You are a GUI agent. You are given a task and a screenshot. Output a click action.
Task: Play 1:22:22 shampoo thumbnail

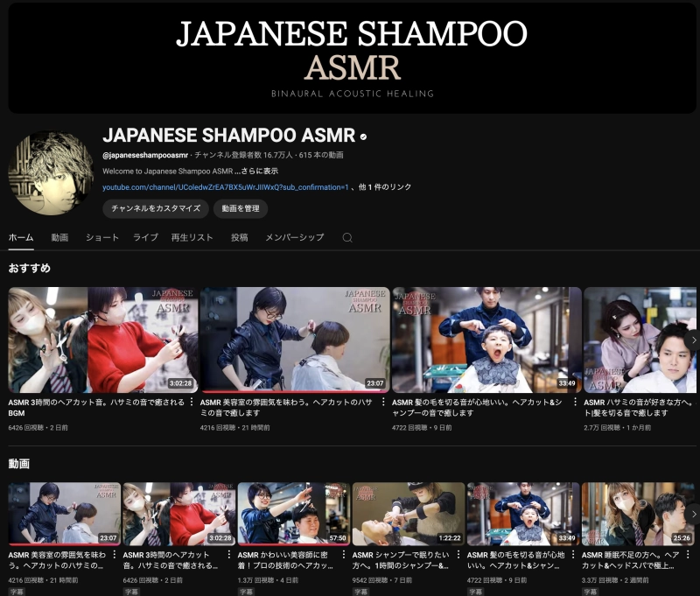(x=409, y=514)
